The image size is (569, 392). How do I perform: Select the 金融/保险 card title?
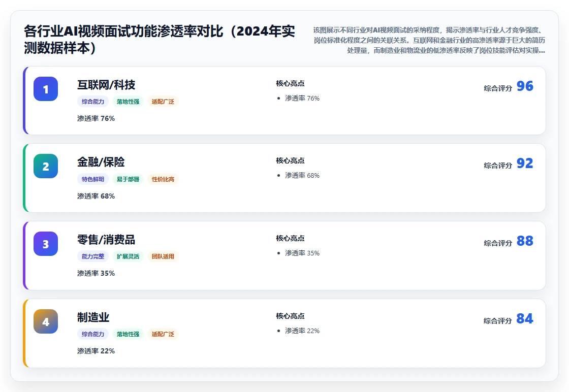point(101,162)
